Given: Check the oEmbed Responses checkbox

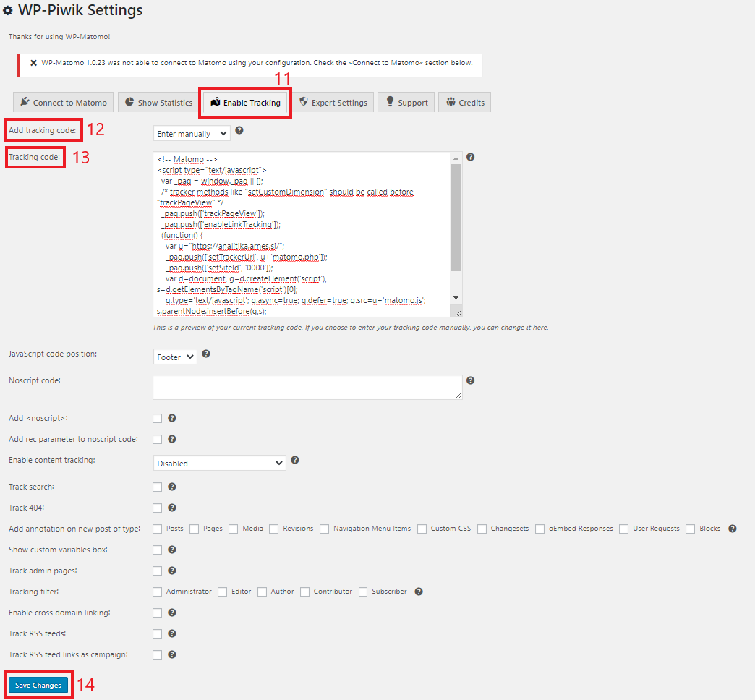Looking at the screenshot, I should (x=540, y=529).
